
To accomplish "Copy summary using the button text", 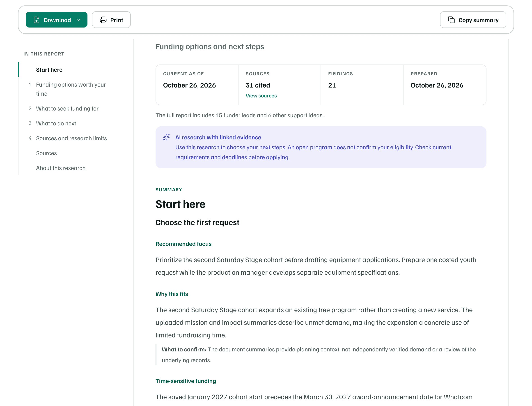I will coord(478,20).
